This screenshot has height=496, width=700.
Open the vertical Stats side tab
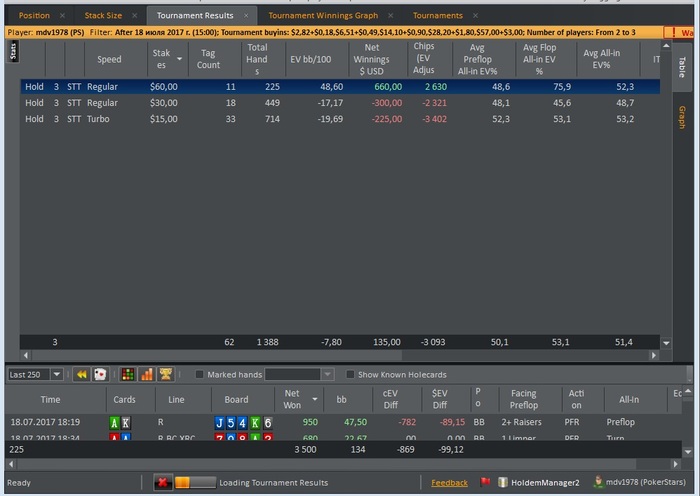pos(13,51)
